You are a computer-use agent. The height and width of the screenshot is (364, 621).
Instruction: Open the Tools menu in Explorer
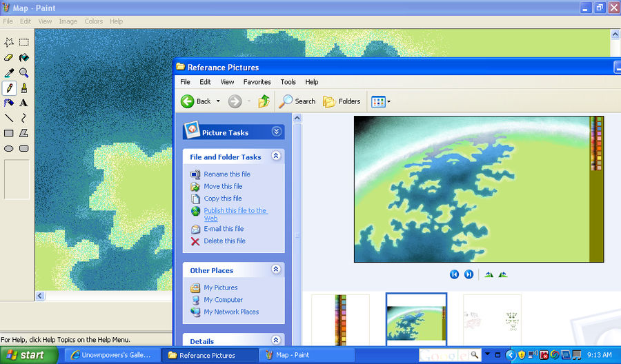[x=288, y=82]
